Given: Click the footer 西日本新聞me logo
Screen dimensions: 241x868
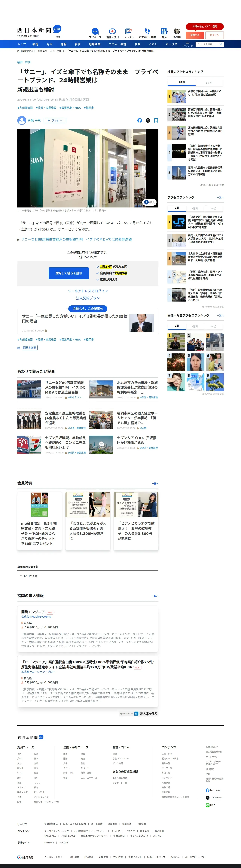Looking at the screenshot, I should pyautogui.click(x=30, y=738).
